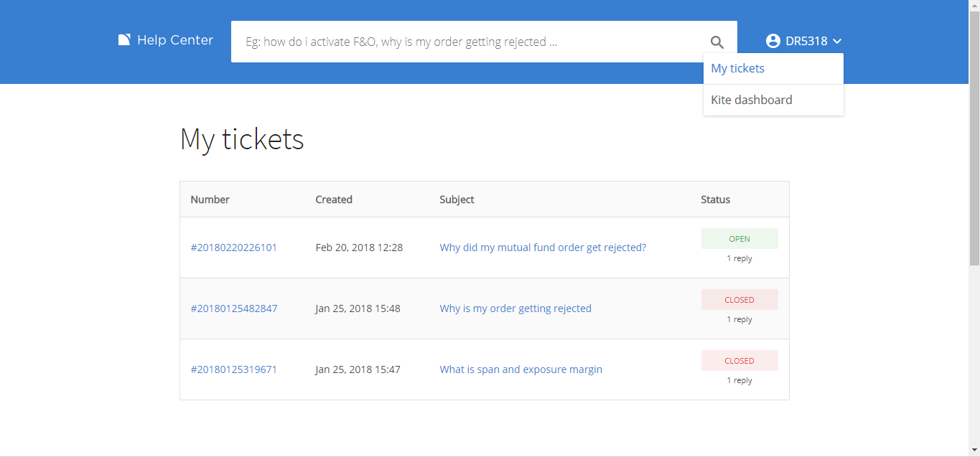Click '1 reply' for ticket #20180125482847
980x457 pixels.
[x=739, y=319]
